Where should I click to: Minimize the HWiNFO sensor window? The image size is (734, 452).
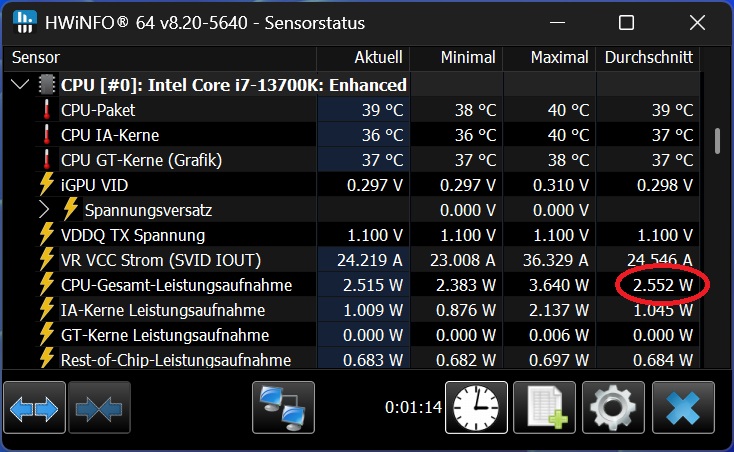coord(557,22)
